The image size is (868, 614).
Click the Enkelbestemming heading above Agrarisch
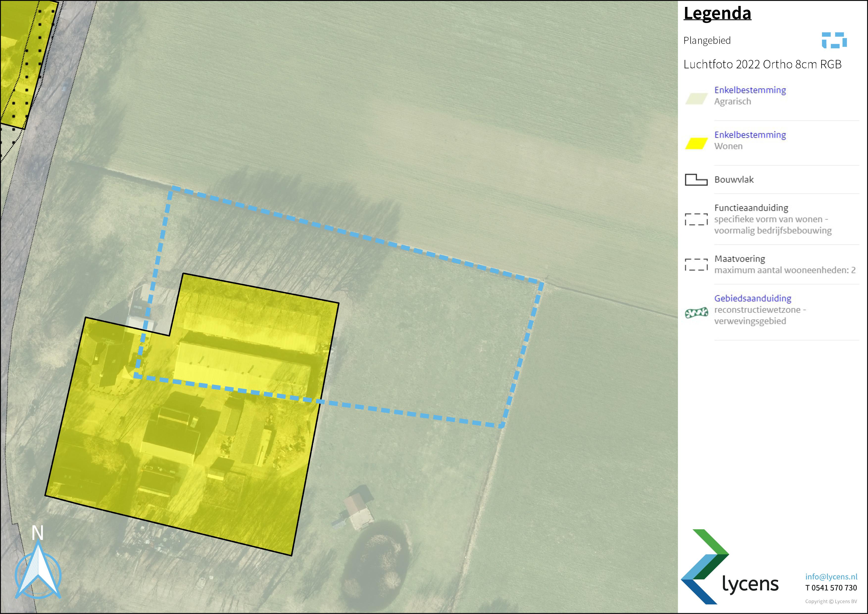(x=750, y=90)
